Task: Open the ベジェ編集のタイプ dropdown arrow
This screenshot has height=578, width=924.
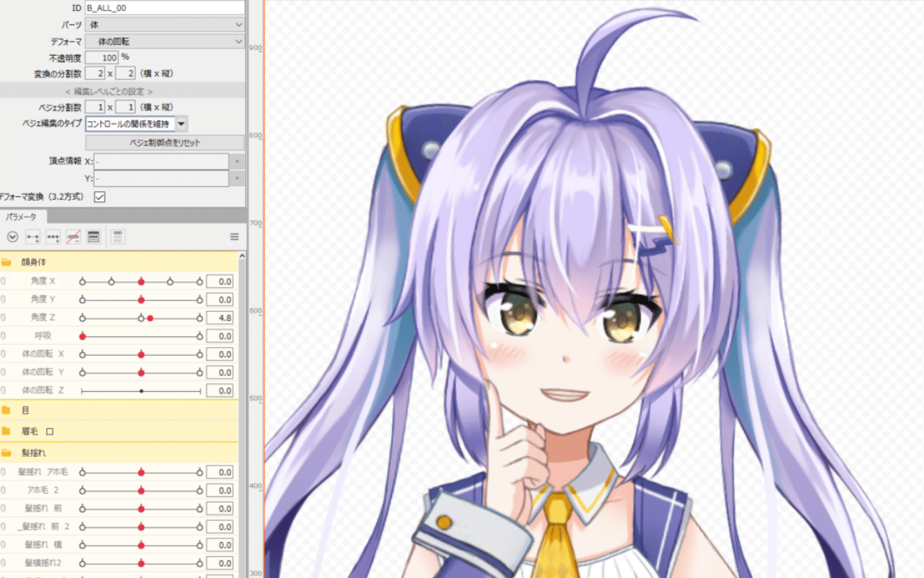Action: click(181, 123)
